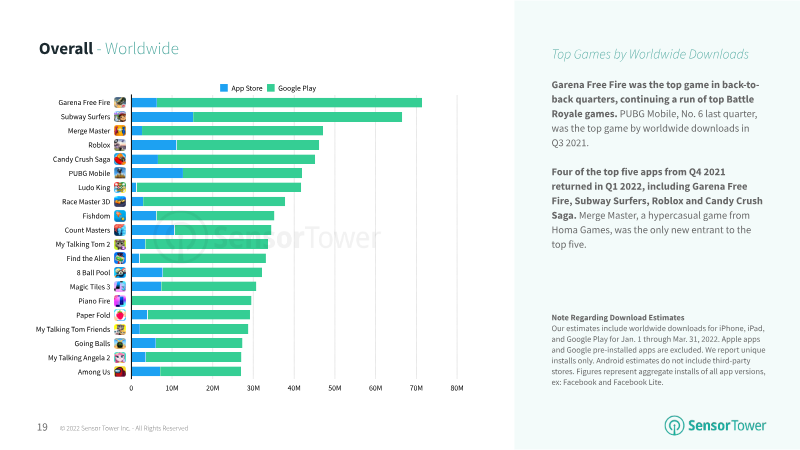Click the blue Subway Surfers App Store bar

coord(162,117)
